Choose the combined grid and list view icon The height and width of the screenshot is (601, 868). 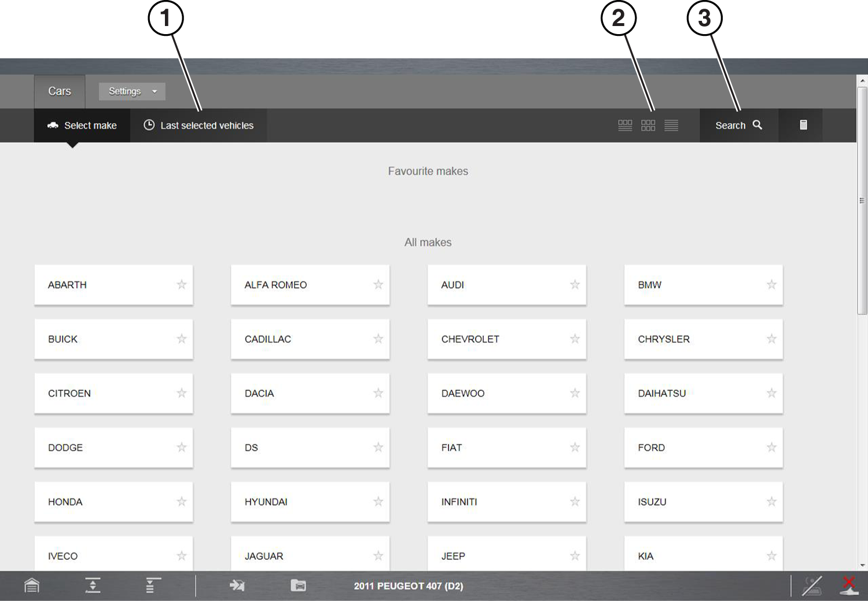[625, 126]
